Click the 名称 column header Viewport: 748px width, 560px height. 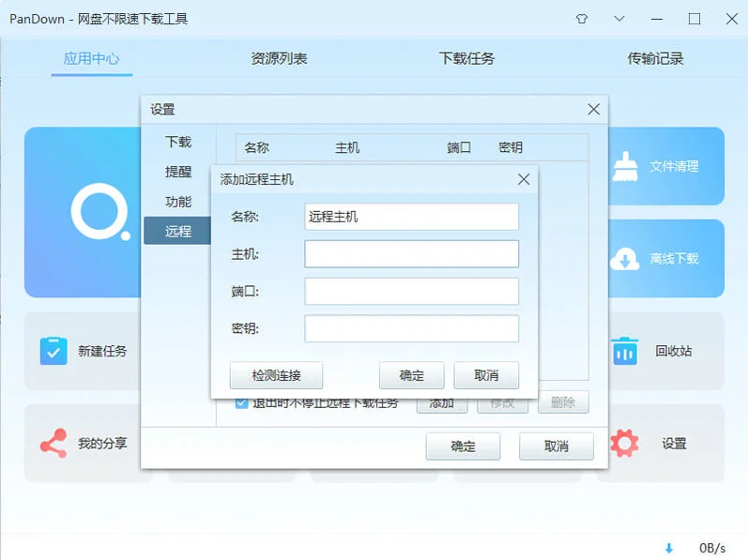pos(257,148)
